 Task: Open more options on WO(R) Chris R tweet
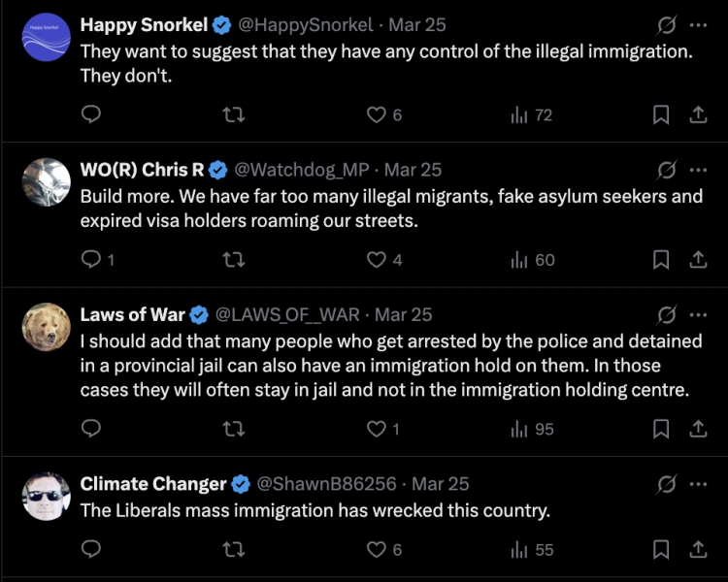(698, 170)
